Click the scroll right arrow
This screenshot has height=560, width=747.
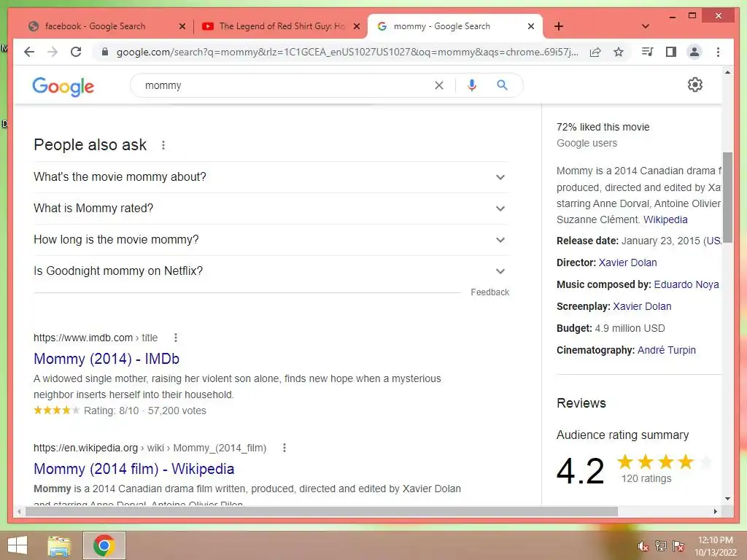715,511
